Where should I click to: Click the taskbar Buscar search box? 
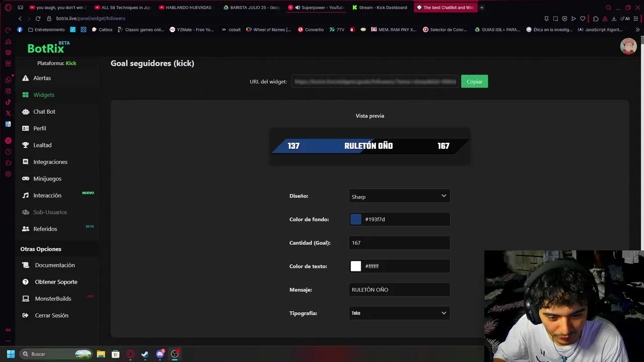(57, 354)
